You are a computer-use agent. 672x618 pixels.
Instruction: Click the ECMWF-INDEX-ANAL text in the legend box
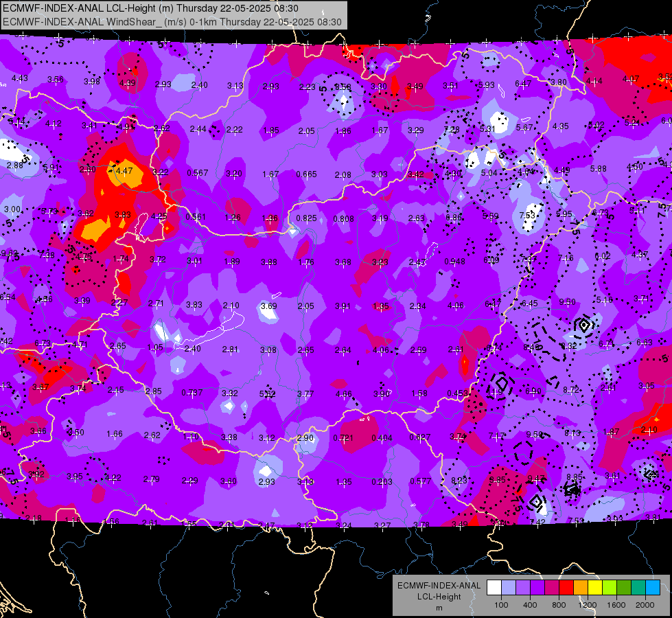(x=439, y=586)
